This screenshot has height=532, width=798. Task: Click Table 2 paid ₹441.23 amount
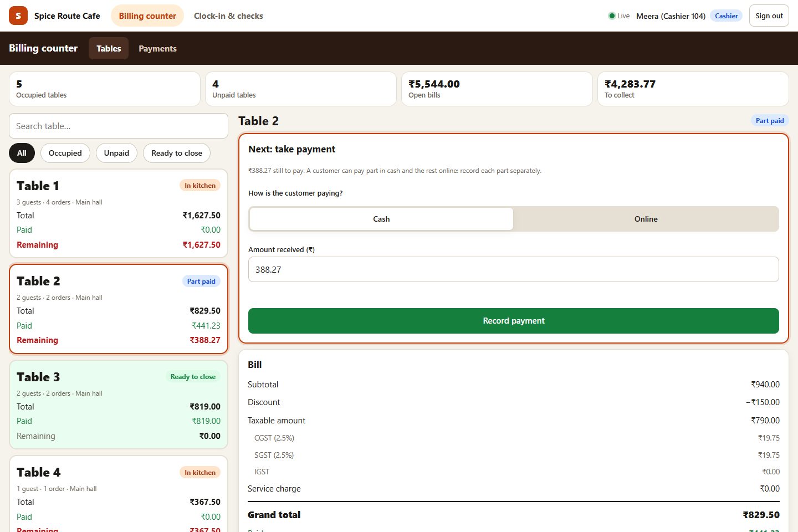[x=206, y=325]
